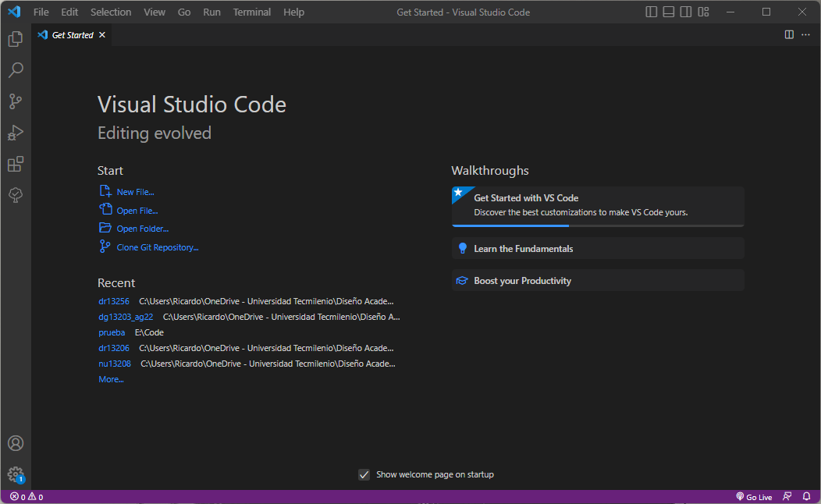Toggle the primary side bar layout icon
This screenshot has width=821, height=504.
[x=652, y=12]
